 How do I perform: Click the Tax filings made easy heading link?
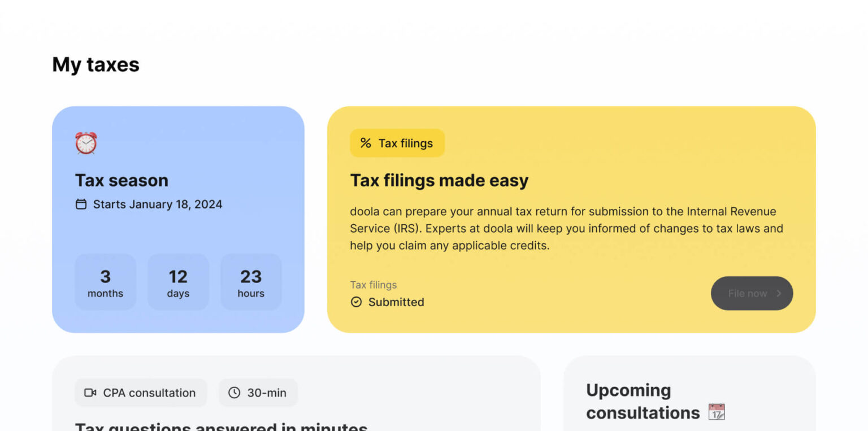(x=440, y=180)
